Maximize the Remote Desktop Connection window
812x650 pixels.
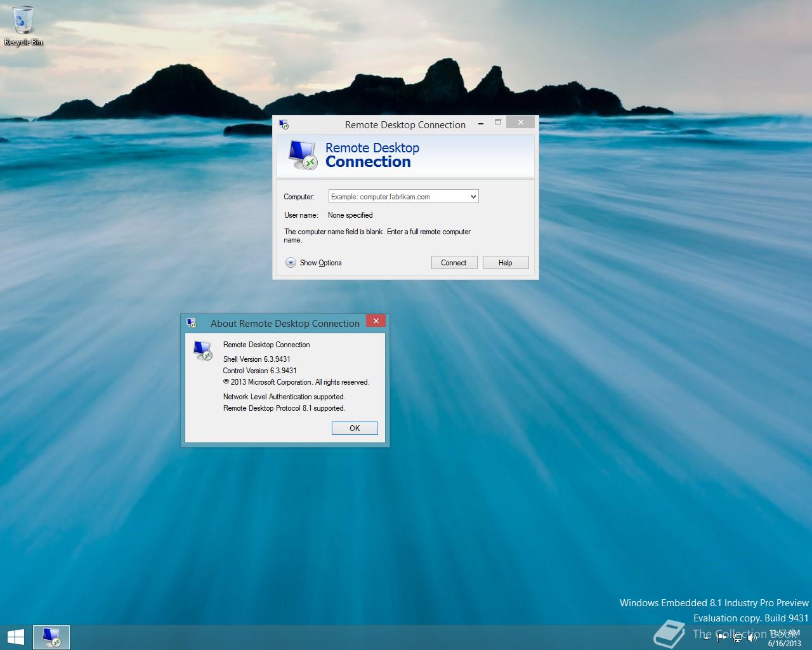(x=498, y=123)
